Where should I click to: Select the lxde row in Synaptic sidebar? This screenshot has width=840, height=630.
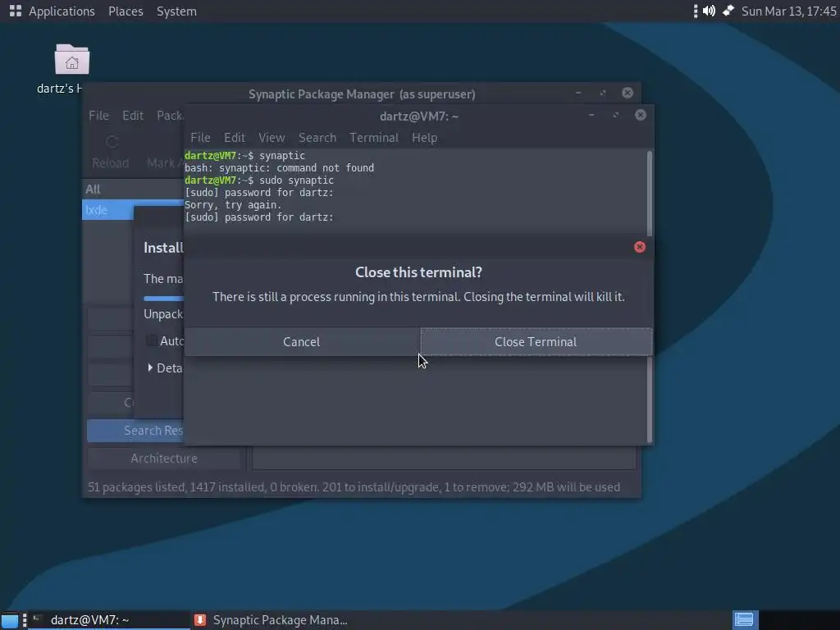[x=133, y=210]
